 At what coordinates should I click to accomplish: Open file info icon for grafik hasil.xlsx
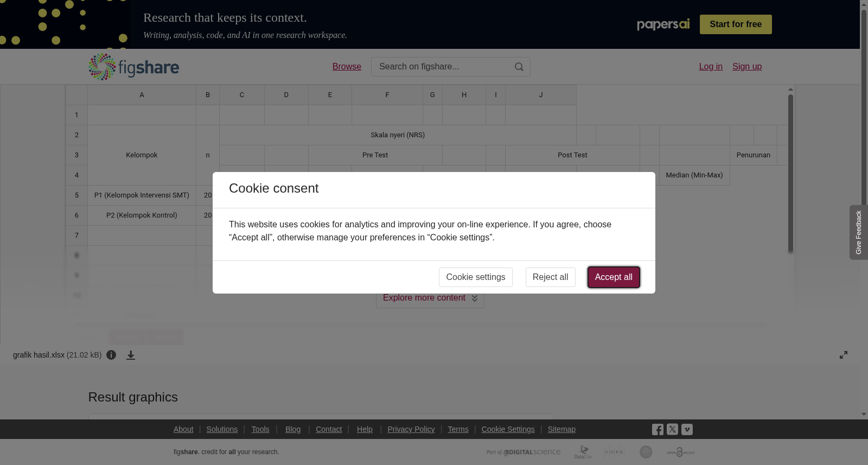[111, 355]
